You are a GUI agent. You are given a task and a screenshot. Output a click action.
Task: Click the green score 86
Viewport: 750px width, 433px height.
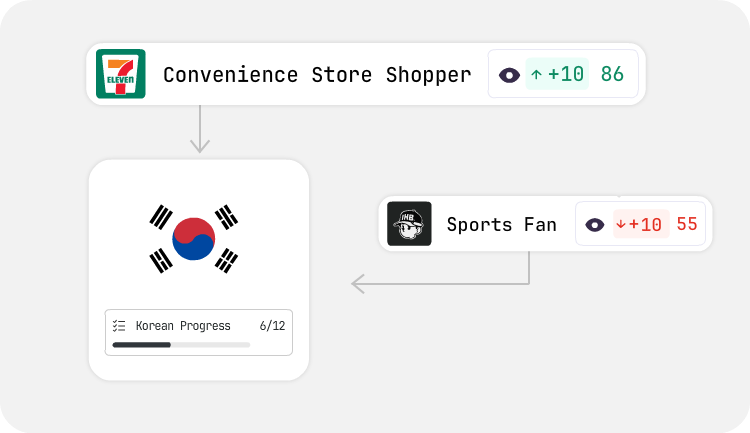pos(612,74)
